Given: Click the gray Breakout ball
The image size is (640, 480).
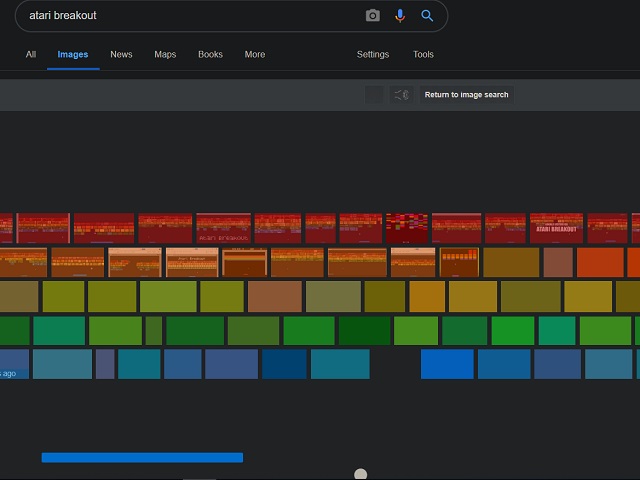Looking at the screenshot, I should pos(360,474).
